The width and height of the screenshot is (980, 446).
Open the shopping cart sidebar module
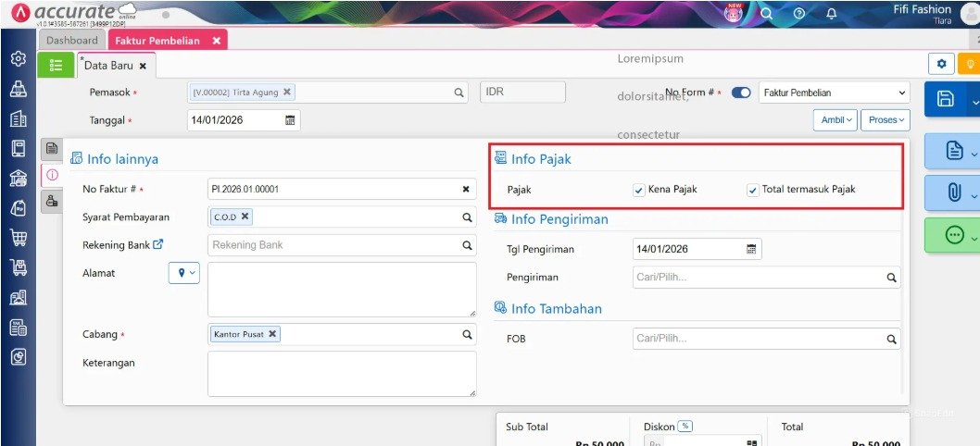coord(19,238)
